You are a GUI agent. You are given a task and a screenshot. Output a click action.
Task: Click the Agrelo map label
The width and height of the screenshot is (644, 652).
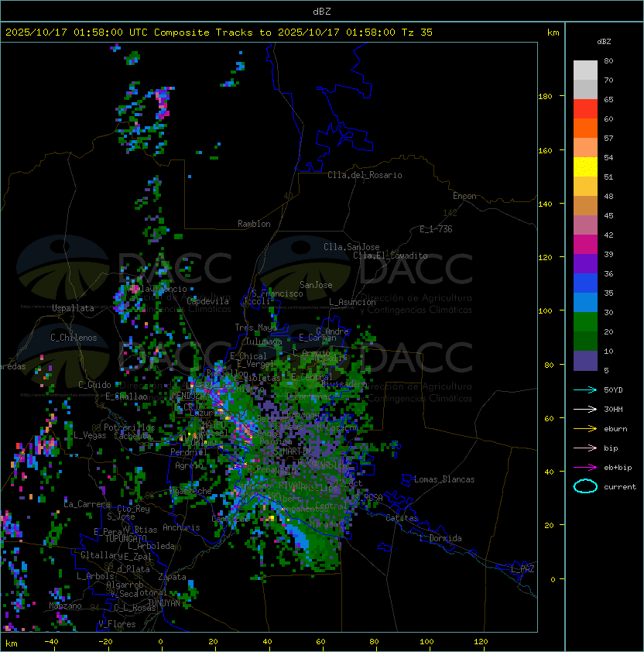(x=189, y=465)
